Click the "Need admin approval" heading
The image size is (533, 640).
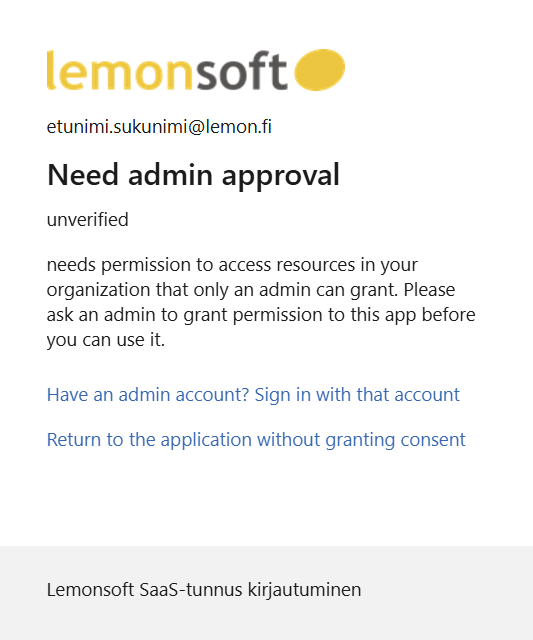coord(193,175)
